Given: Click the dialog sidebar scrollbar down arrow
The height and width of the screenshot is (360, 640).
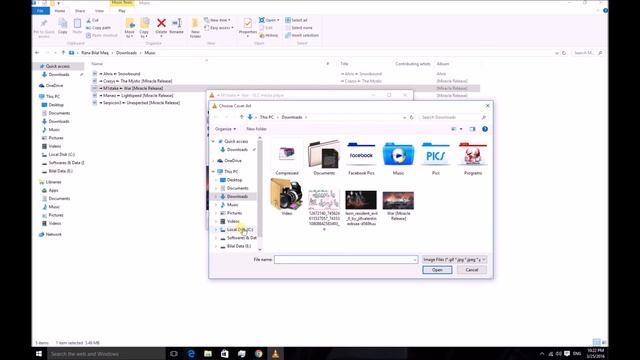Looking at the screenshot, I should click(260, 249).
